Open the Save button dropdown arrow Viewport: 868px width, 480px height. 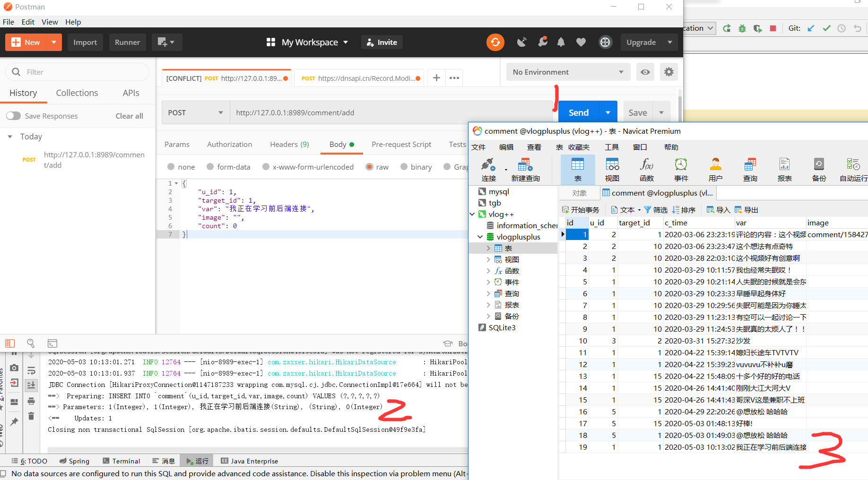pos(661,112)
